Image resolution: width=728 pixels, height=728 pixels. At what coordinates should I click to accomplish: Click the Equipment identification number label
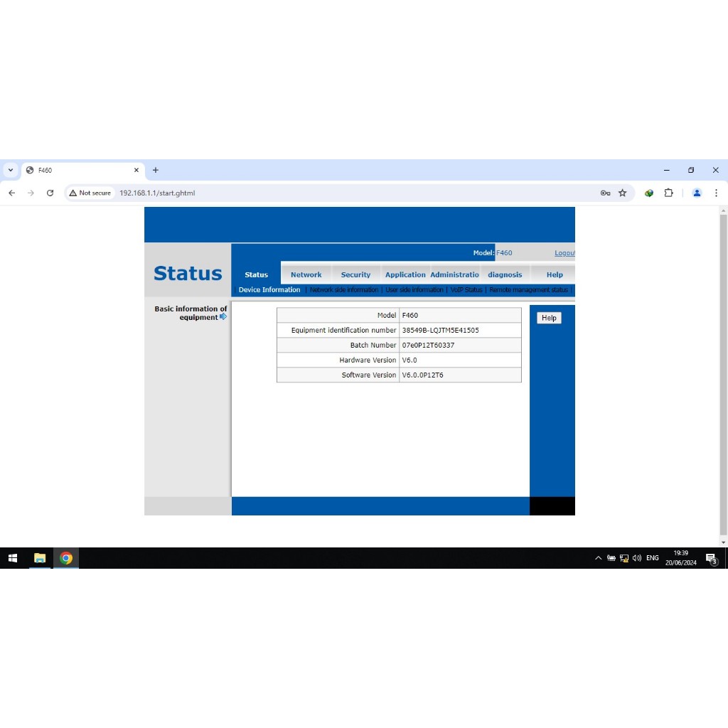[343, 330]
